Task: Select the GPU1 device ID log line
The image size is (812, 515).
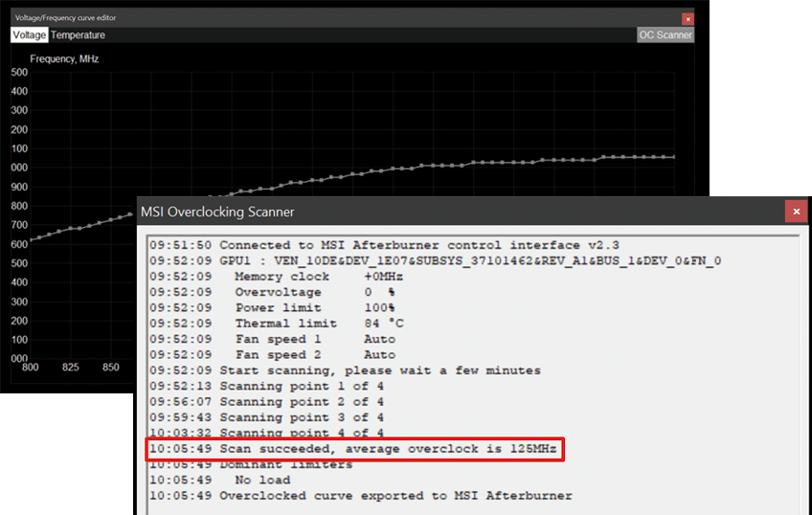Action: tap(436, 260)
